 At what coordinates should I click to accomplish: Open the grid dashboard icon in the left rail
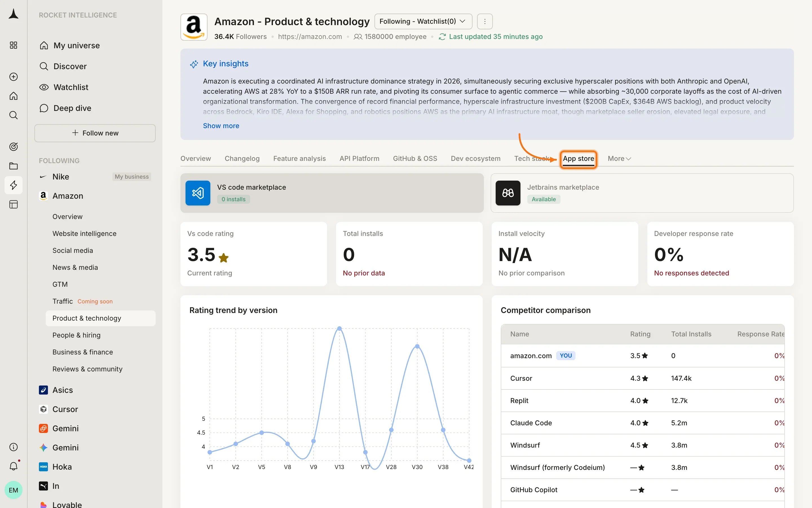(14, 45)
